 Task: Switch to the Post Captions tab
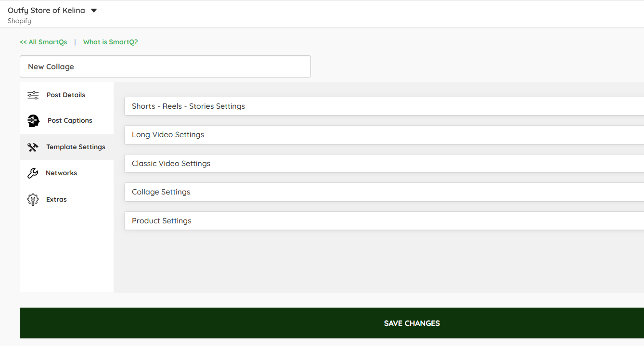click(x=66, y=120)
